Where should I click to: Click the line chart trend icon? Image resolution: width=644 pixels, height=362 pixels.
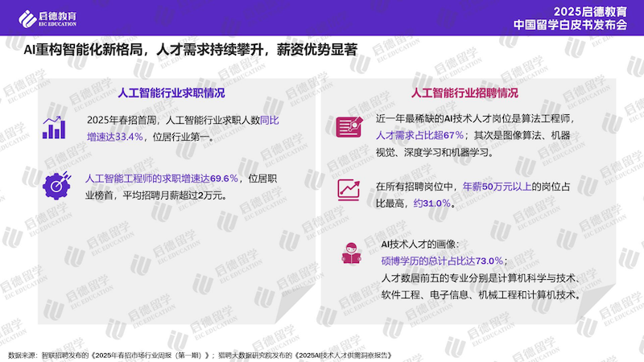350,189
